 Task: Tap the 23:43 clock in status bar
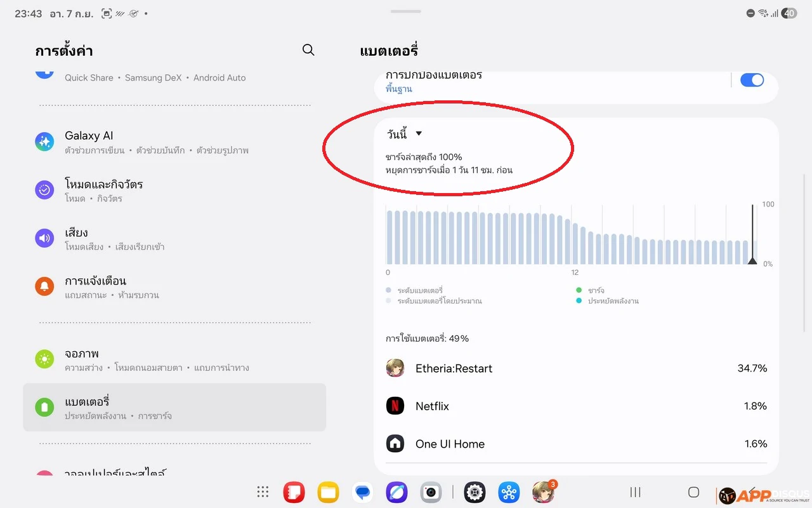tap(28, 13)
